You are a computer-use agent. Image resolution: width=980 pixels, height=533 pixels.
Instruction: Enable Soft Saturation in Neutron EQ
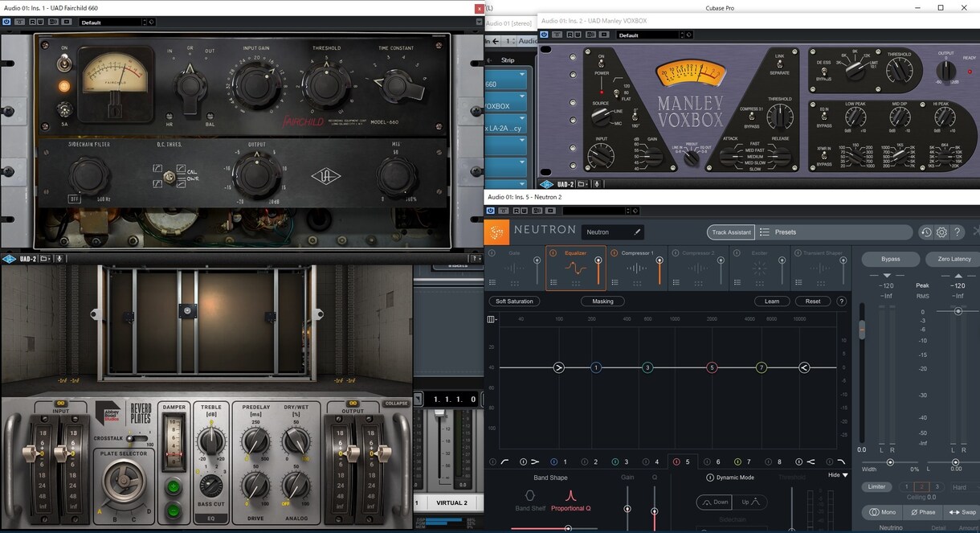[514, 301]
